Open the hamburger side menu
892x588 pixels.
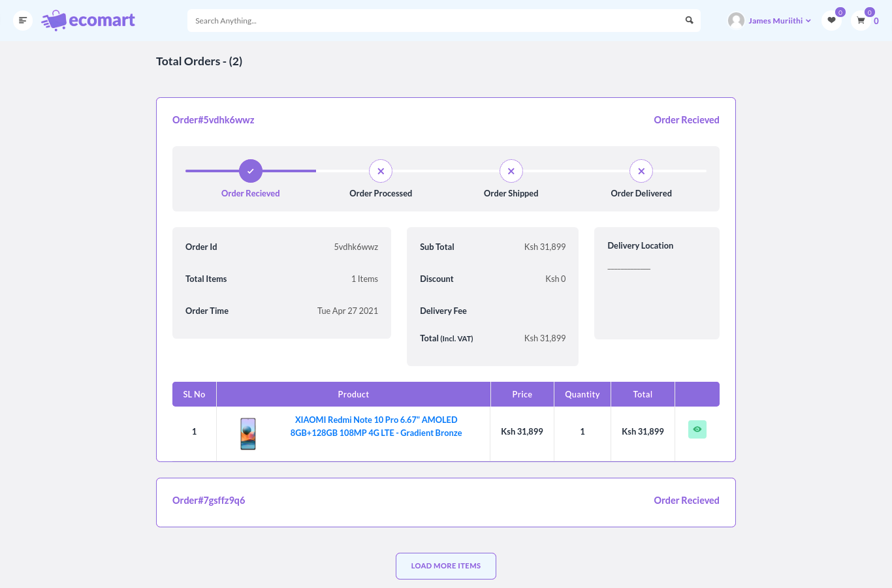pos(23,20)
